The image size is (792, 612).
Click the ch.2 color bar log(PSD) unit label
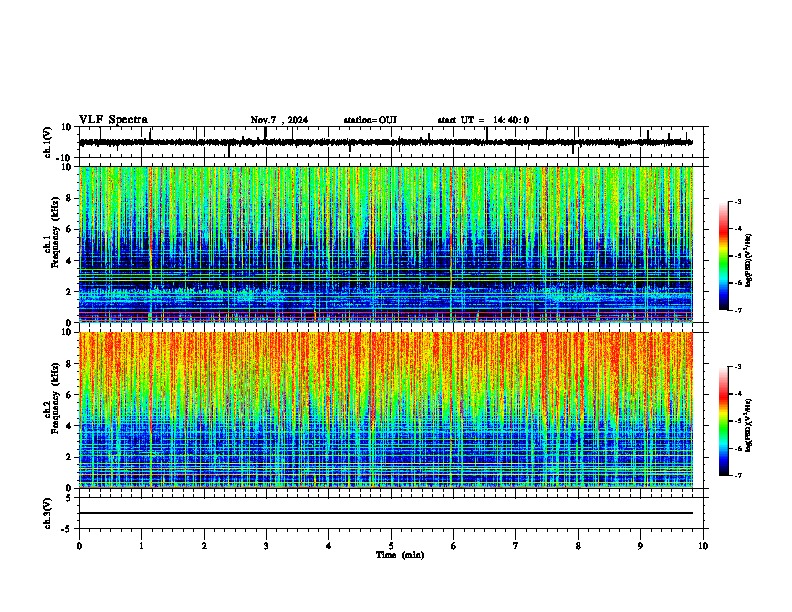(x=748, y=425)
